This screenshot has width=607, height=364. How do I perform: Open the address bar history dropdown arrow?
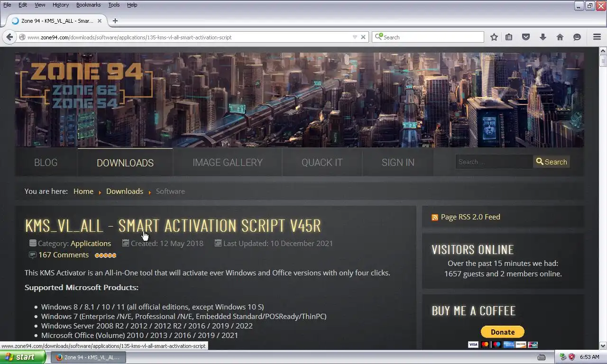(x=355, y=37)
